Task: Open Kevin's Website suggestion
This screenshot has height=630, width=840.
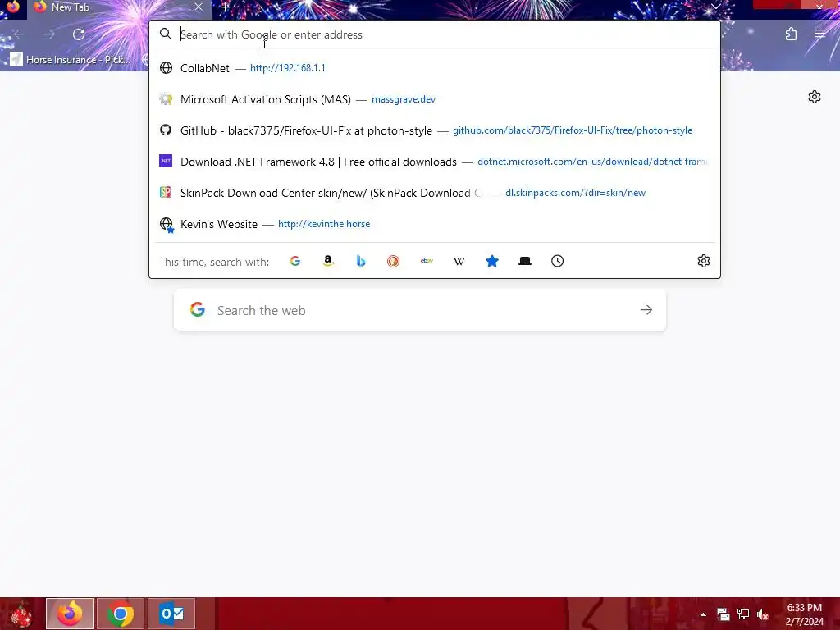Action: click(435, 224)
